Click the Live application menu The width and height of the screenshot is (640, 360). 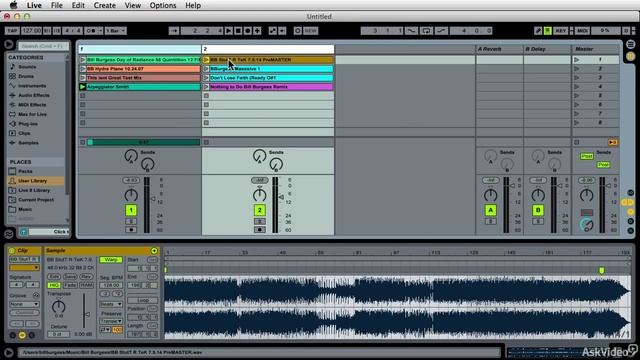[34, 5]
